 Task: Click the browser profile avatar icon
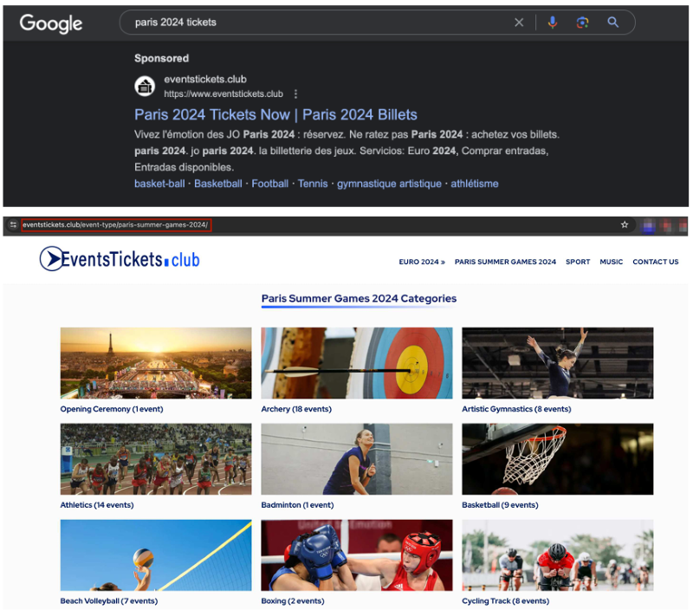point(649,224)
